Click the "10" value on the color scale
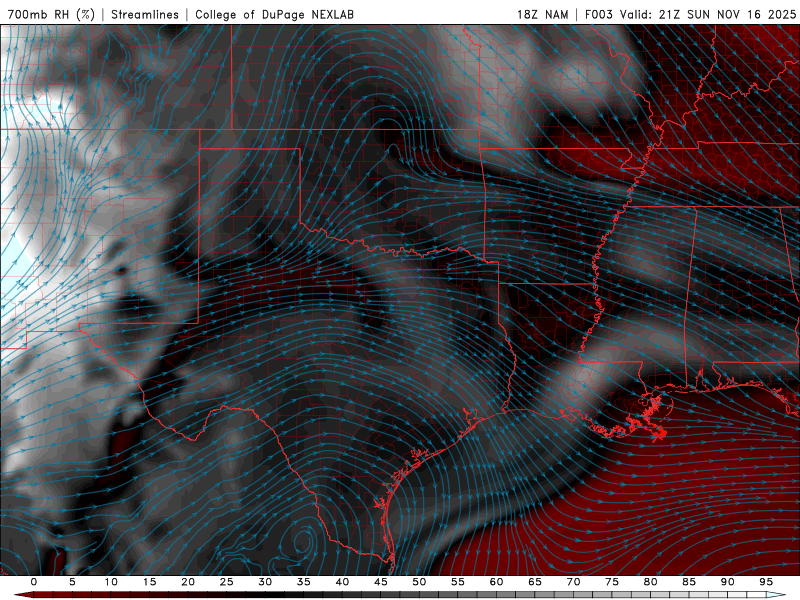 [111, 582]
